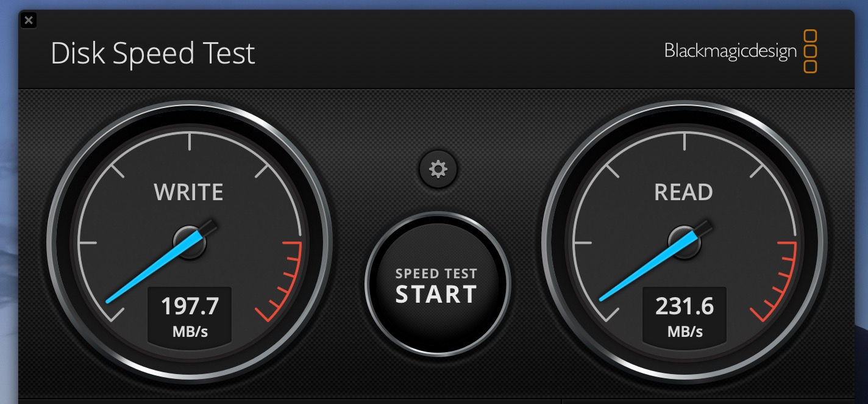Click the top tick mark of READ gauge
Image resolution: width=868 pixels, height=404 pixels.
click(685, 142)
